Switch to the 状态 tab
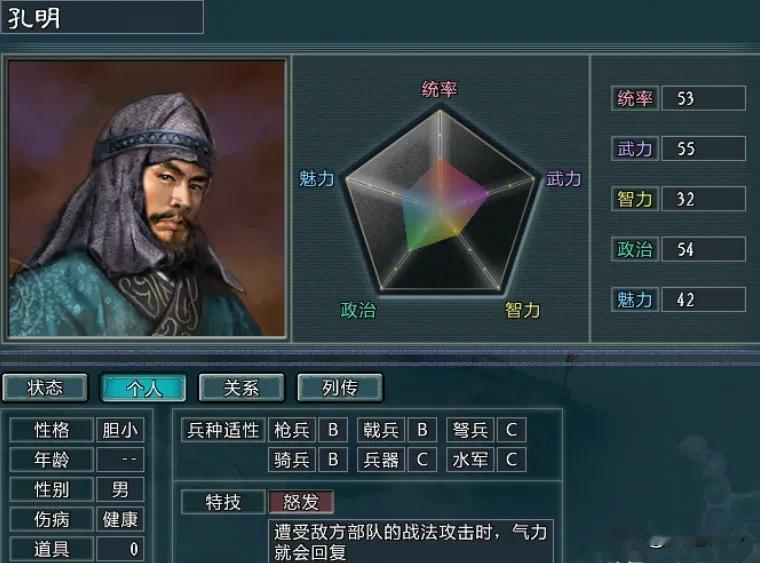The image size is (760, 563). [x=45, y=388]
